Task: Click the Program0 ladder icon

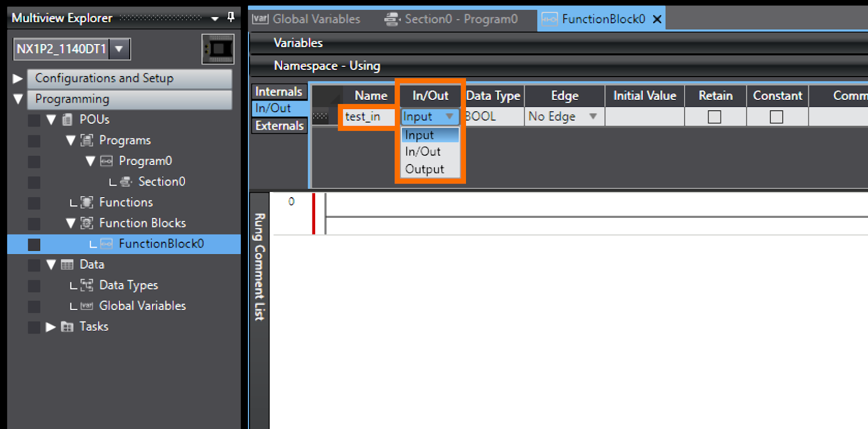Action: (x=106, y=161)
